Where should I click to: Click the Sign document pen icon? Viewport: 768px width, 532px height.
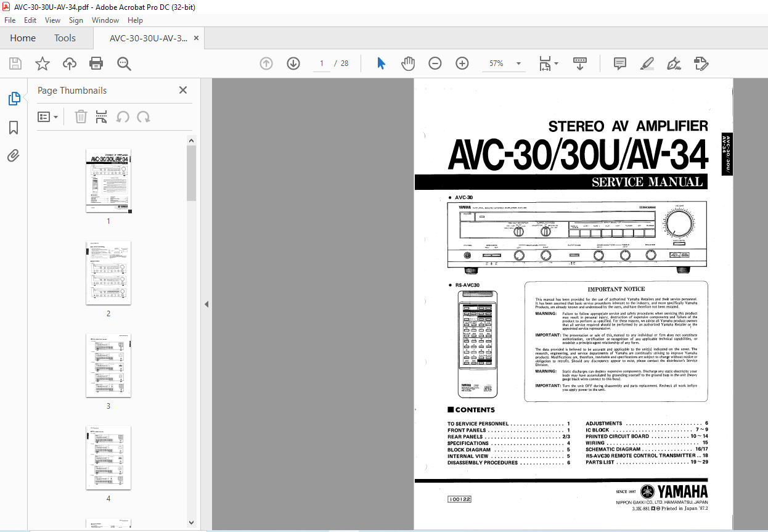pos(674,63)
